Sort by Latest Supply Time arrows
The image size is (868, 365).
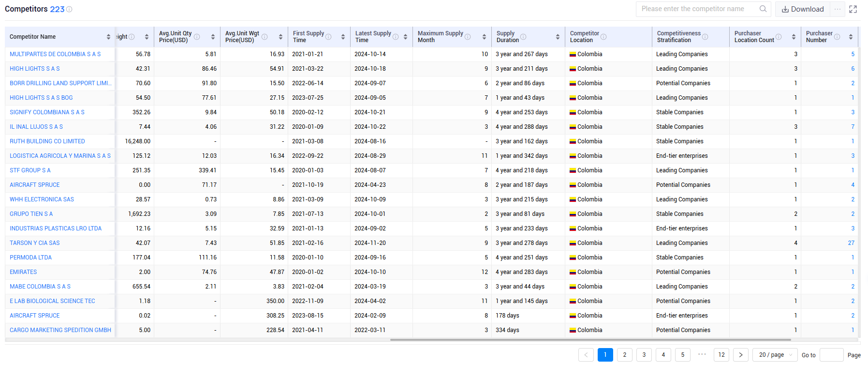[405, 37]
